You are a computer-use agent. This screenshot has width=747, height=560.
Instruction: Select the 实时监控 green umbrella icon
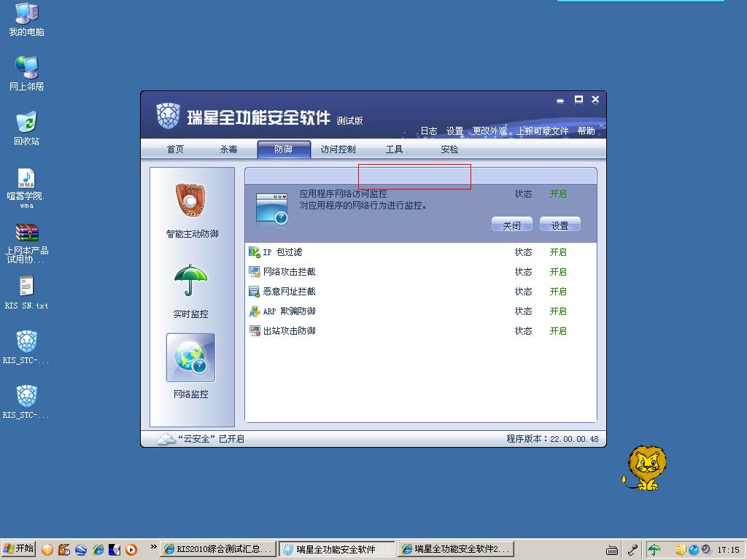pos(190,280)
